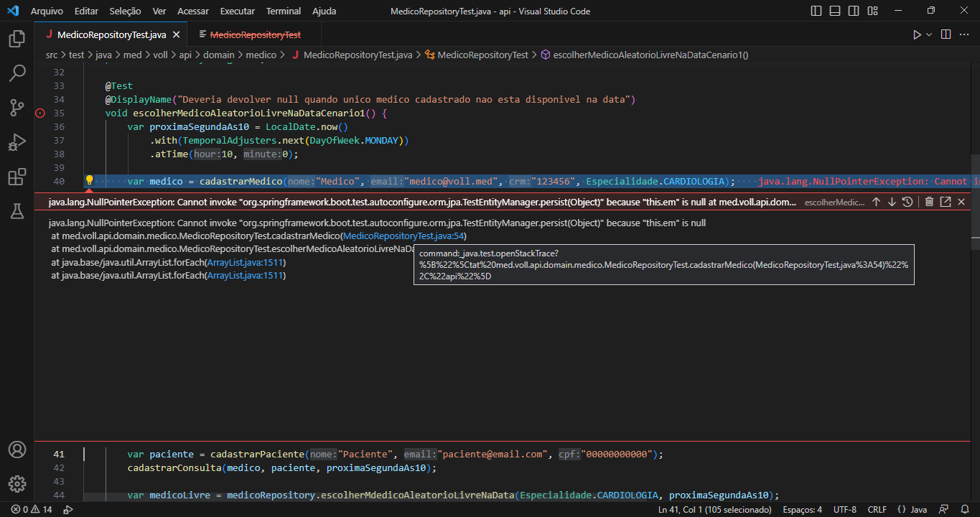980x517 pixels.
Task: Open breadcrumb dropdown for 'medico' folder
Action: [261, 55]
